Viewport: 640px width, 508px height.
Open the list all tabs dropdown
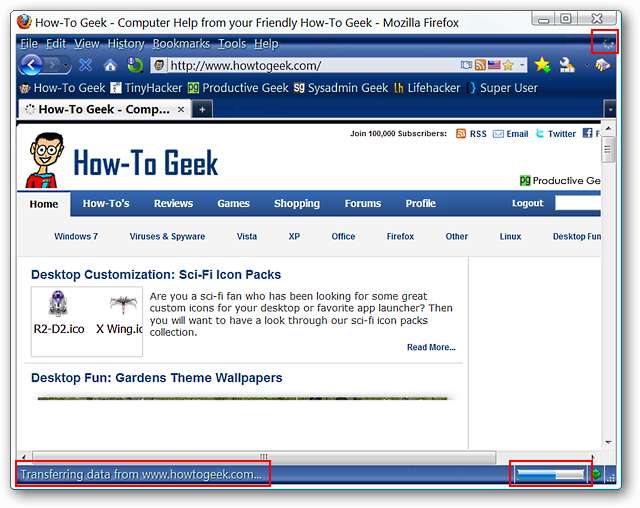coord(610,109)
